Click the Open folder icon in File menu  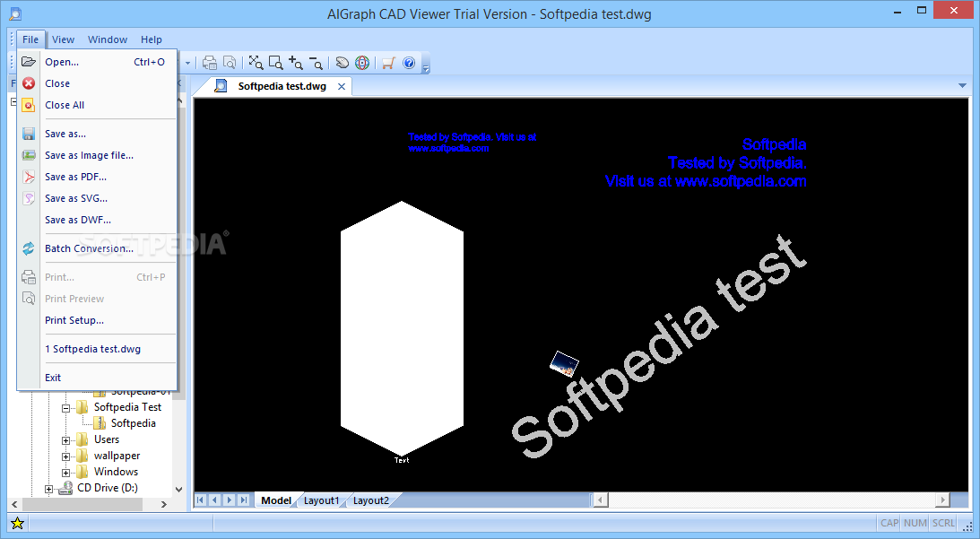(28, 61)
